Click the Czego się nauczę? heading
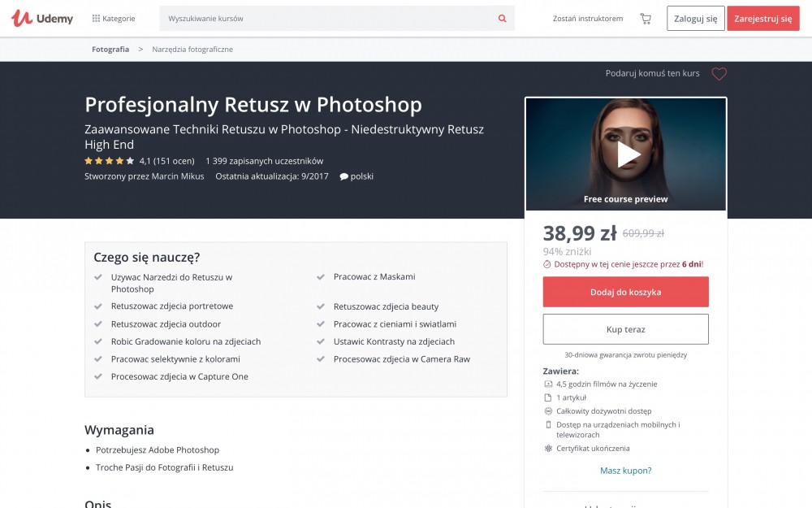Screen dimensions: 812x508 pos(146,257)
